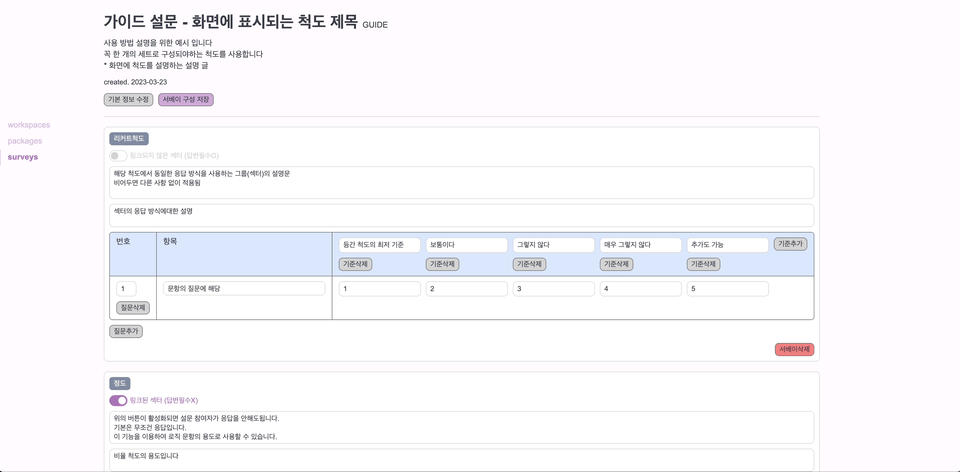Edit the 섹터의 응답 방식에대한 설명 field
This screenshot has width=960, height=472.
coord(462,215)
